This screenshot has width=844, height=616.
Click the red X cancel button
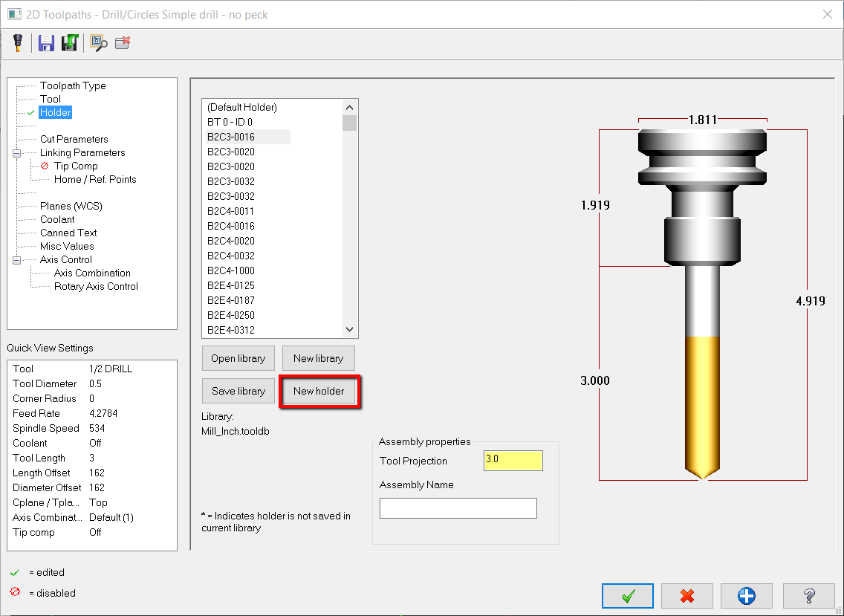tap(686, 595)
